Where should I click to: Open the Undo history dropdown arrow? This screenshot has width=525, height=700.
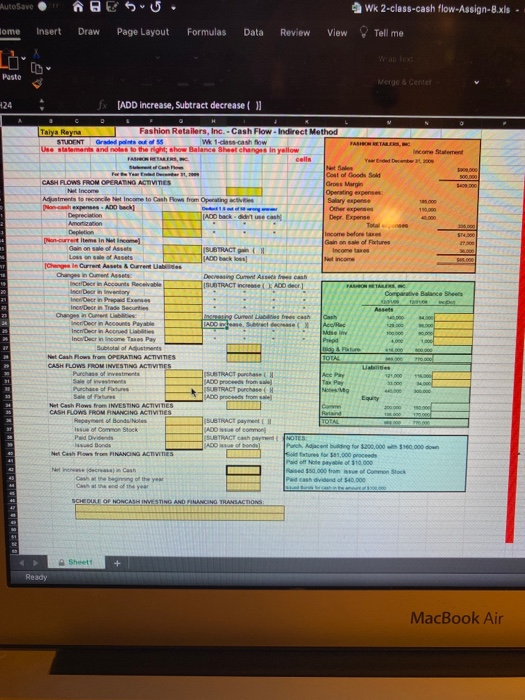coord(142,8)
